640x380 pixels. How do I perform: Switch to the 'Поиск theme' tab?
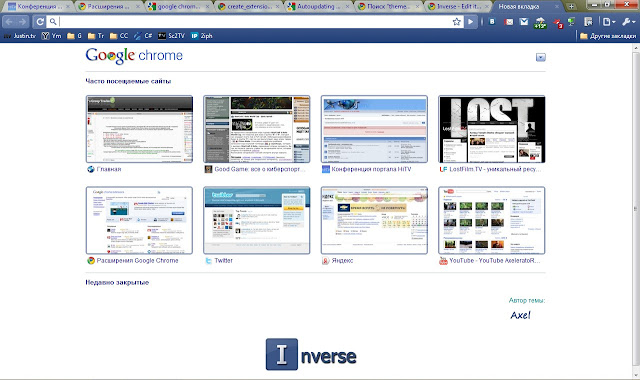pyautogui.click(x=389, y=7)
